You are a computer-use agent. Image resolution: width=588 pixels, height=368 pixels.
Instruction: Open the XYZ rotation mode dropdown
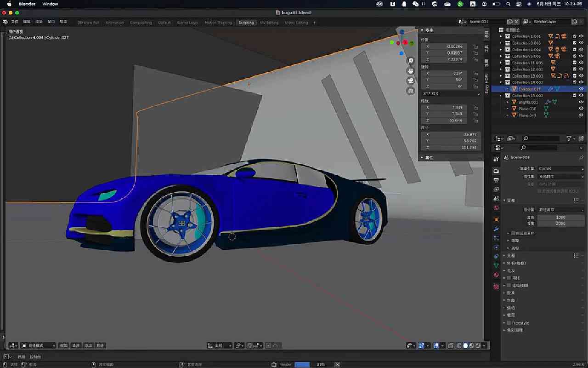451,94
